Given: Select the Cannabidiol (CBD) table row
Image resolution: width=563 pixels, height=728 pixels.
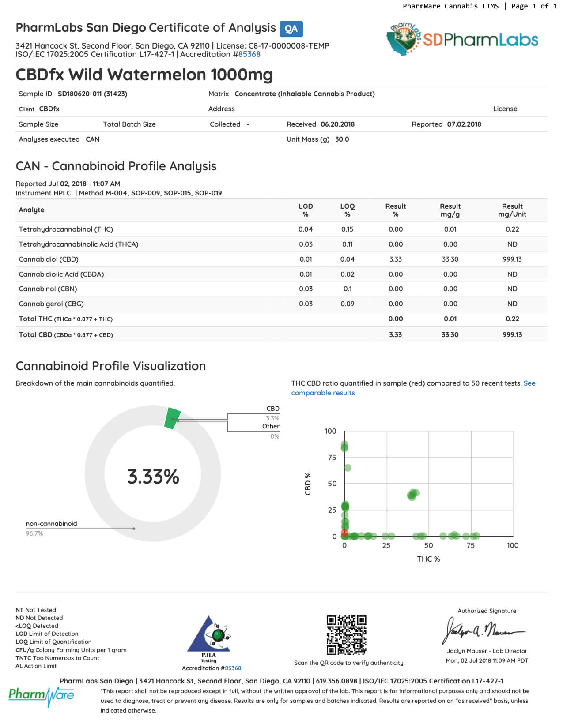Looking at the screenshot, I should click(x=281, y=259).
